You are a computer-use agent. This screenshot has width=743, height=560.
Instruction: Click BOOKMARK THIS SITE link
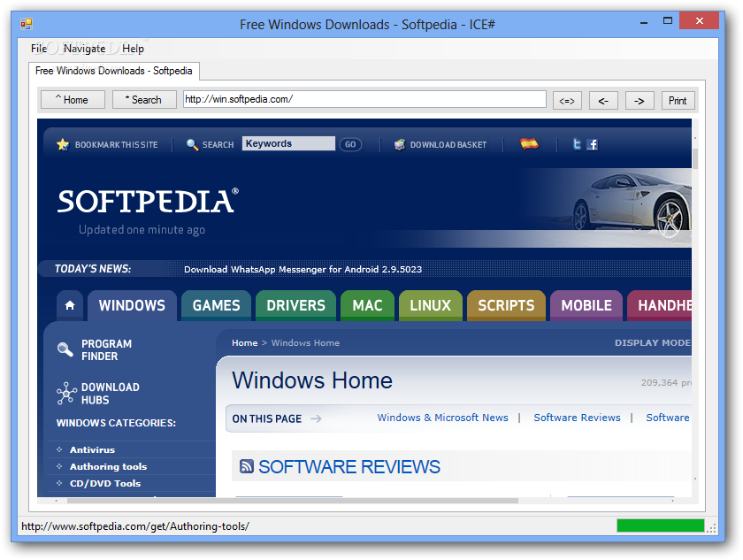coord(116,144)
